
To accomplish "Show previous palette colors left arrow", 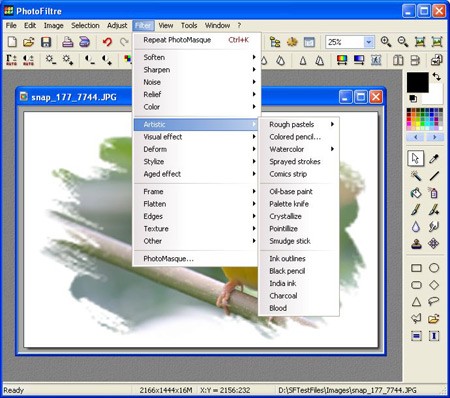I will (x=416, y=137).
